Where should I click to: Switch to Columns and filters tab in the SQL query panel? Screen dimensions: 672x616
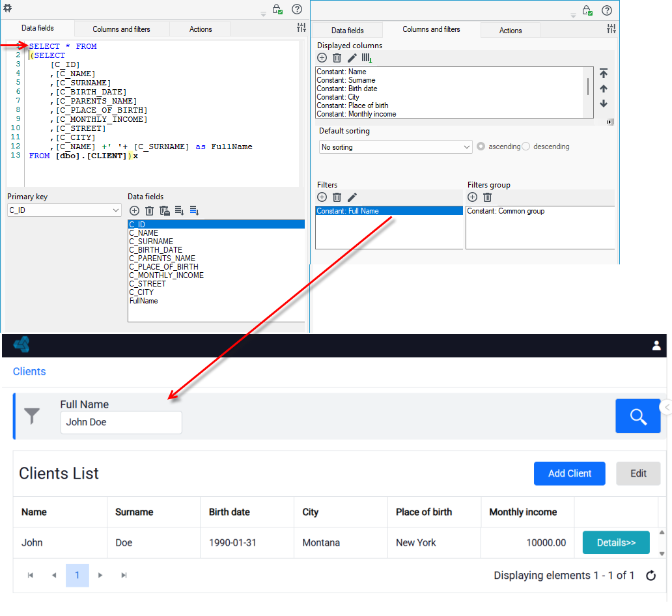(121, 29)
